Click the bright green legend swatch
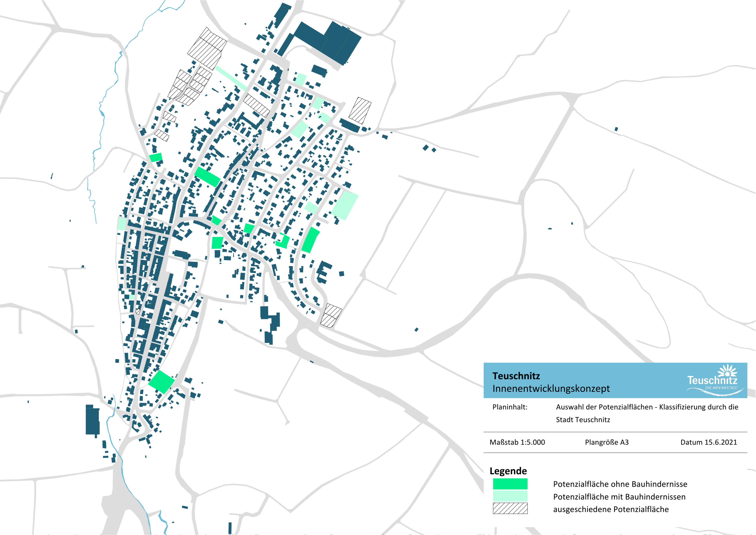Screen dimensions: 756x535 [x=510, y=484]
